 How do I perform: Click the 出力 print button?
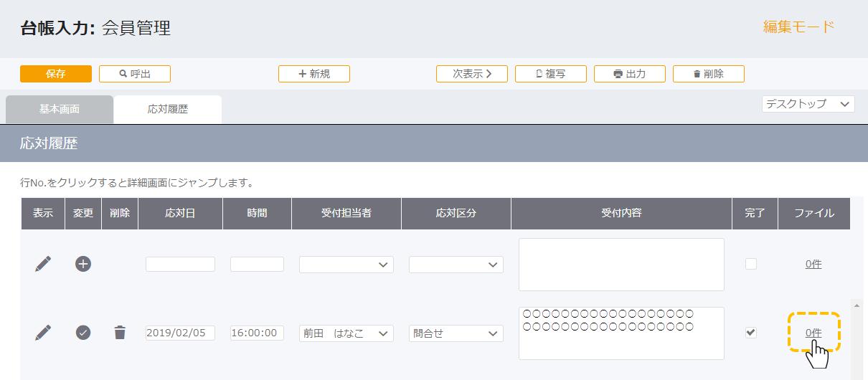(630, 74)
